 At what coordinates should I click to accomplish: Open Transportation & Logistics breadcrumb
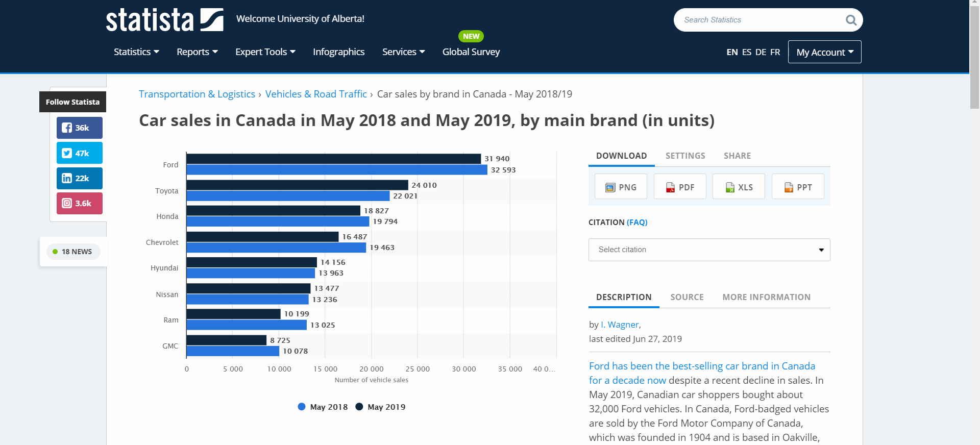[197, 94]
